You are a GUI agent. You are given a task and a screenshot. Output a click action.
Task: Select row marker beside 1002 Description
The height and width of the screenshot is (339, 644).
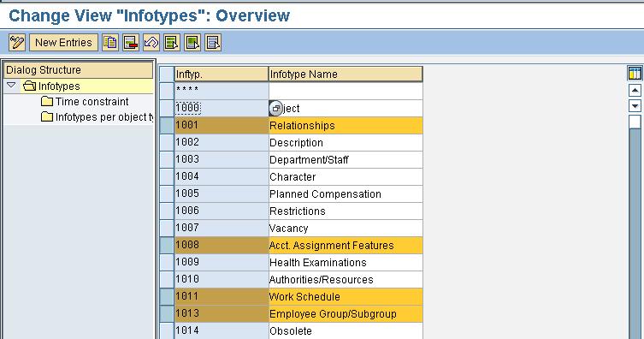(167, 143)
